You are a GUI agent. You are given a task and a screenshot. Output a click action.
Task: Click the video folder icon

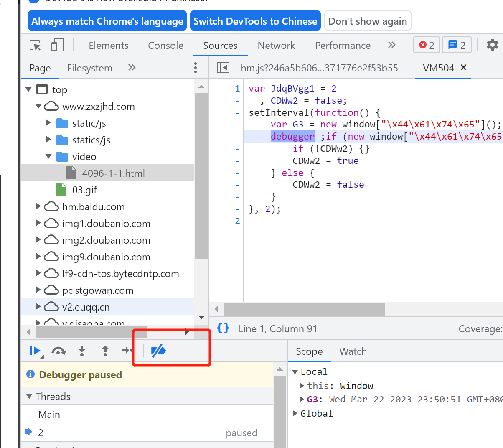(x=62, y=157)
